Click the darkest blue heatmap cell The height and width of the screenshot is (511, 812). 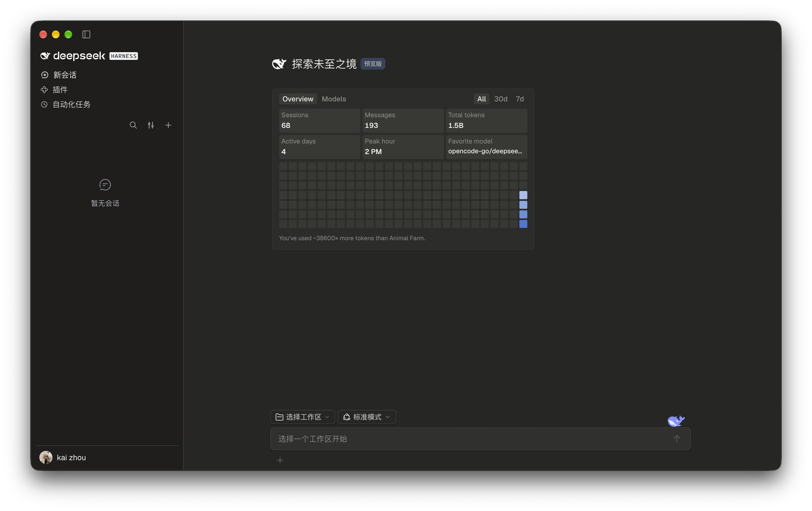coord(523,224)
